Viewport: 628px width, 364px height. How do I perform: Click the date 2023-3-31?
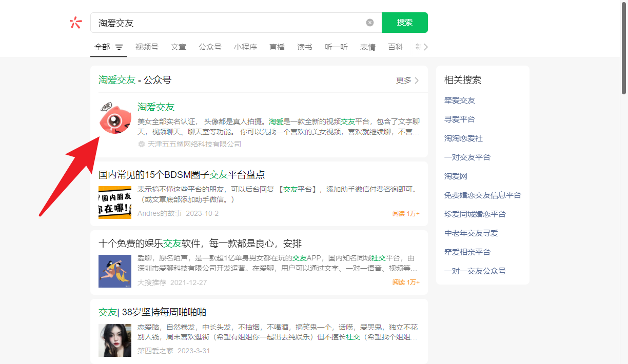coord(193,351)
